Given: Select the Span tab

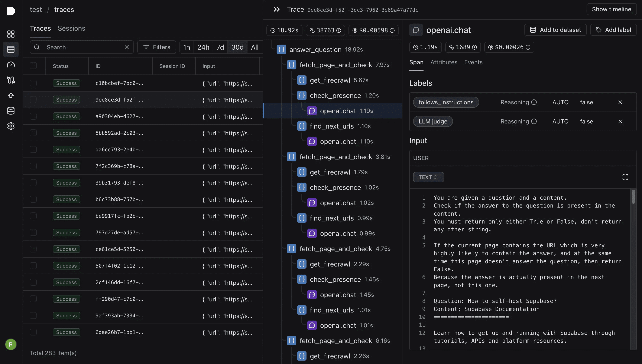Looking at the screenshot, I should (x=416, y=62).
